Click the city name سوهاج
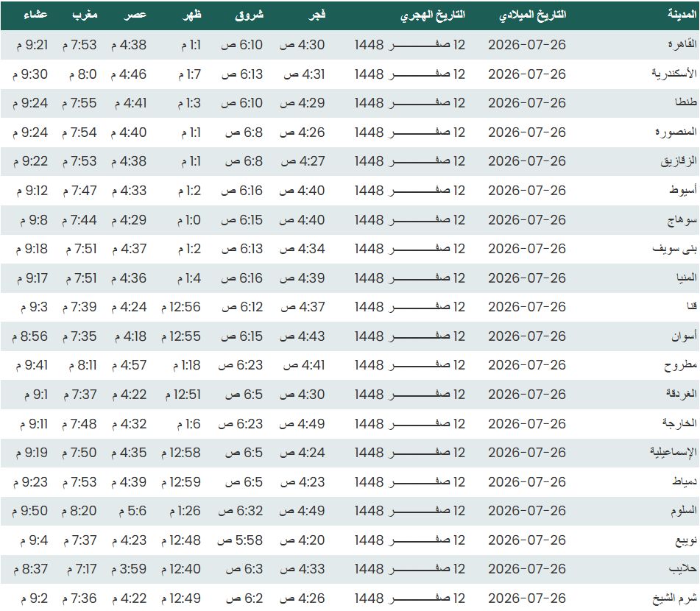 [x=682, y=220]
